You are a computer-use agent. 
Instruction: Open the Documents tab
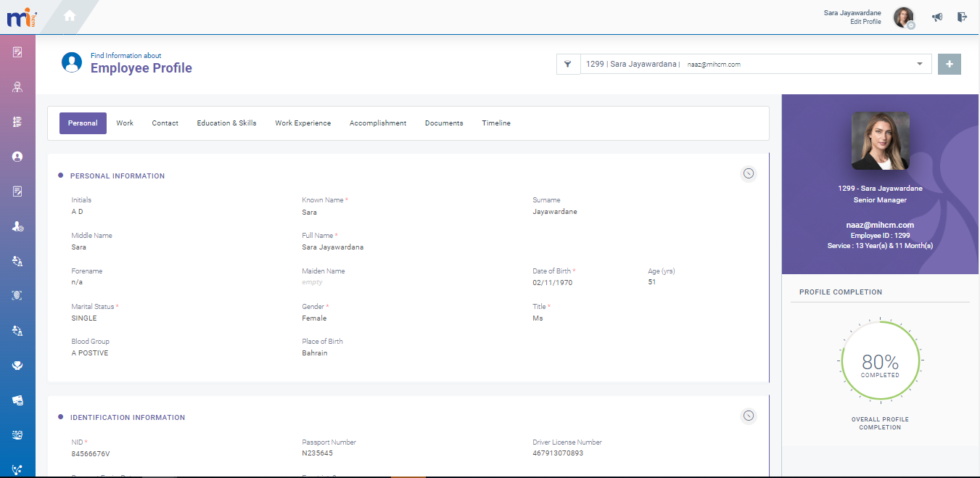[443, 123]
